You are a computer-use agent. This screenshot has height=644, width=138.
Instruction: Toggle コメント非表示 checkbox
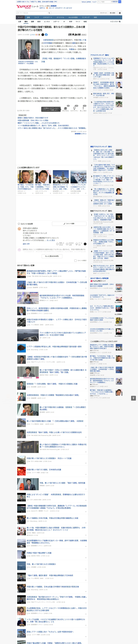(75, 260)
